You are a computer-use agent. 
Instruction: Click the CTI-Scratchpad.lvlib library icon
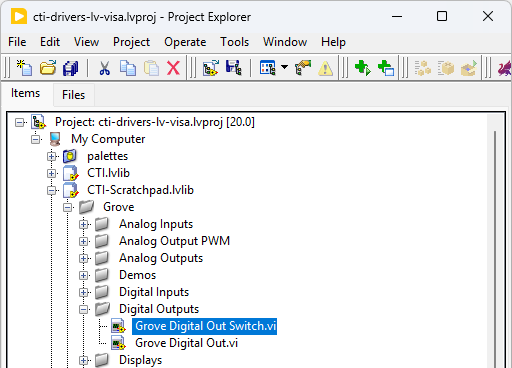tap(71, 190)
